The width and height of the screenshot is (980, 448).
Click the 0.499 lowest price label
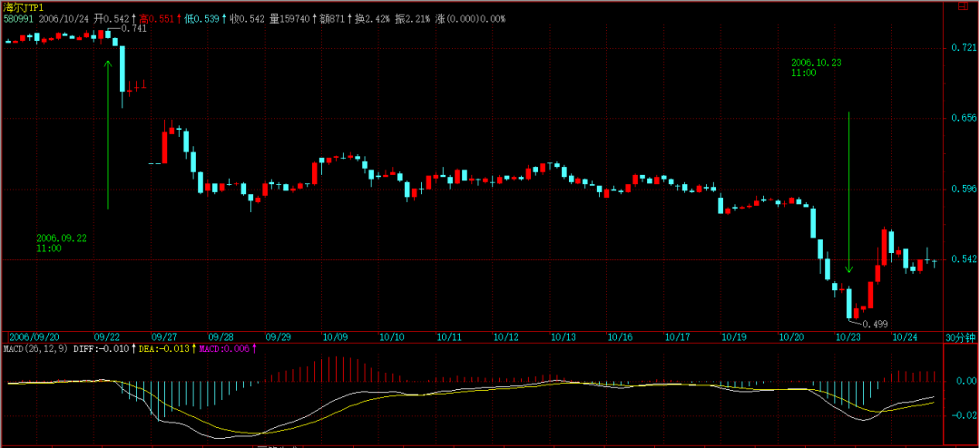pyautogui.click(x=875, y=324)
